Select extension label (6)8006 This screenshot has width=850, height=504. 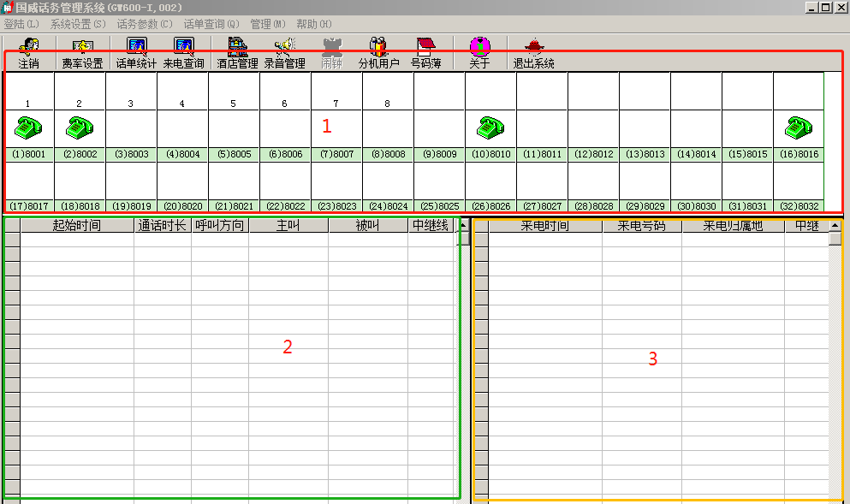tap(285, 154)
